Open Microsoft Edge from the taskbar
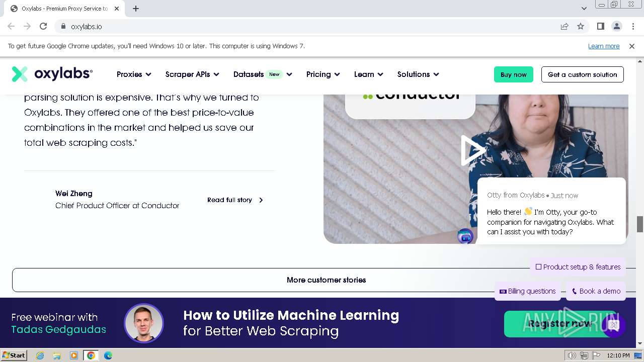644x362 pixels. point(108,355)
